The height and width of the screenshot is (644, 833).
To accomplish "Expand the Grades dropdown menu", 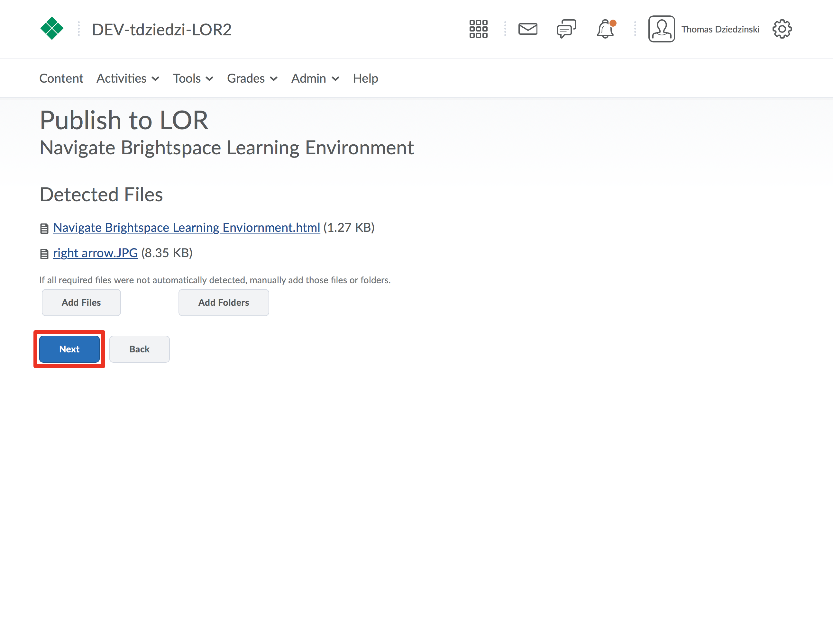I will pyautogui.click(x=252, y=78).
